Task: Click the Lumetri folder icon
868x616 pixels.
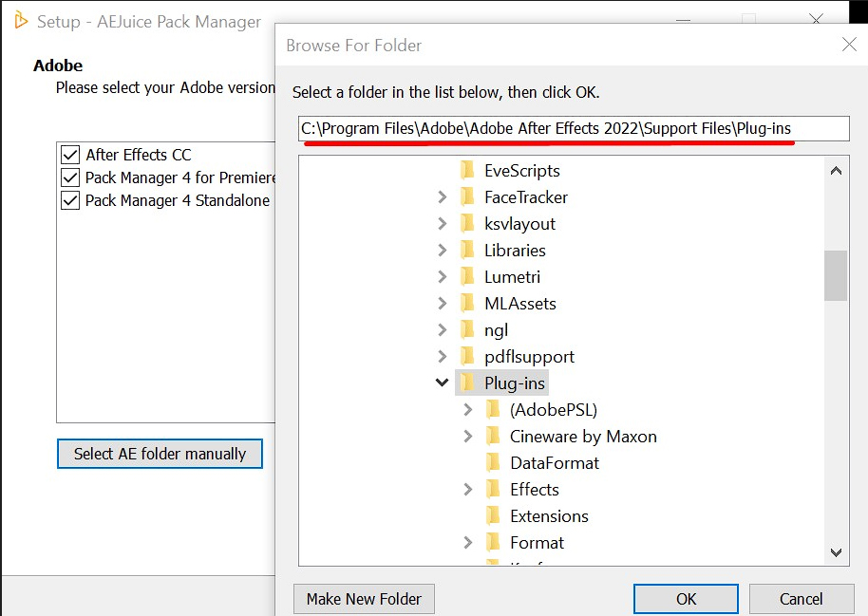Action: click(x=467, y=277)
